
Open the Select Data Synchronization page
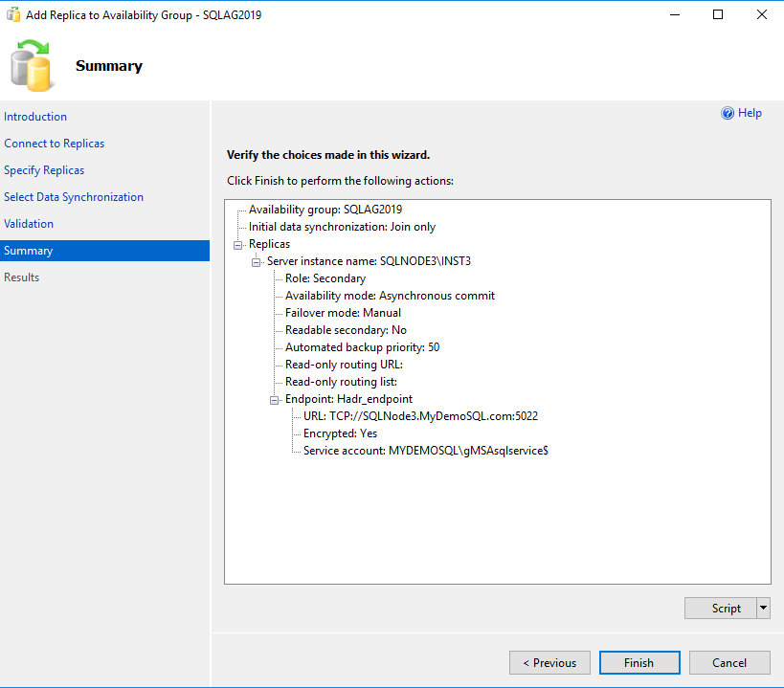(74, 197)
